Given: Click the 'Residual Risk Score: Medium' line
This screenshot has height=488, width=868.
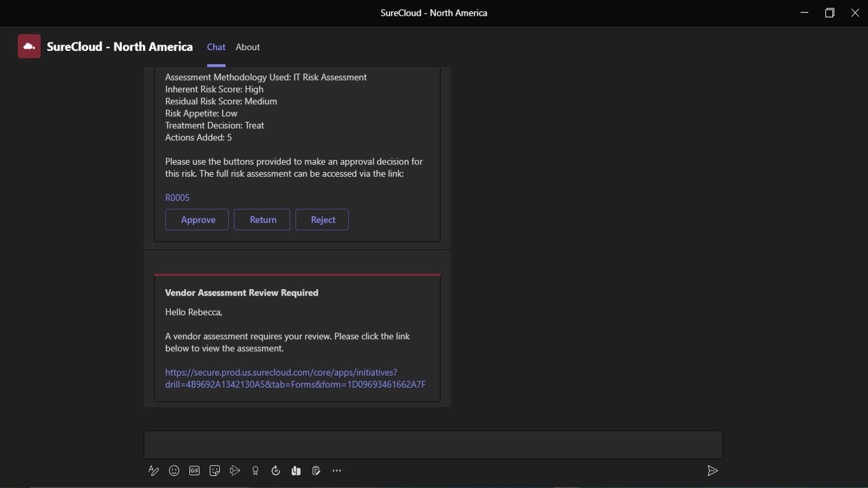Looking at the screenshot, I should pyautogui.click(x=221, y=102).
